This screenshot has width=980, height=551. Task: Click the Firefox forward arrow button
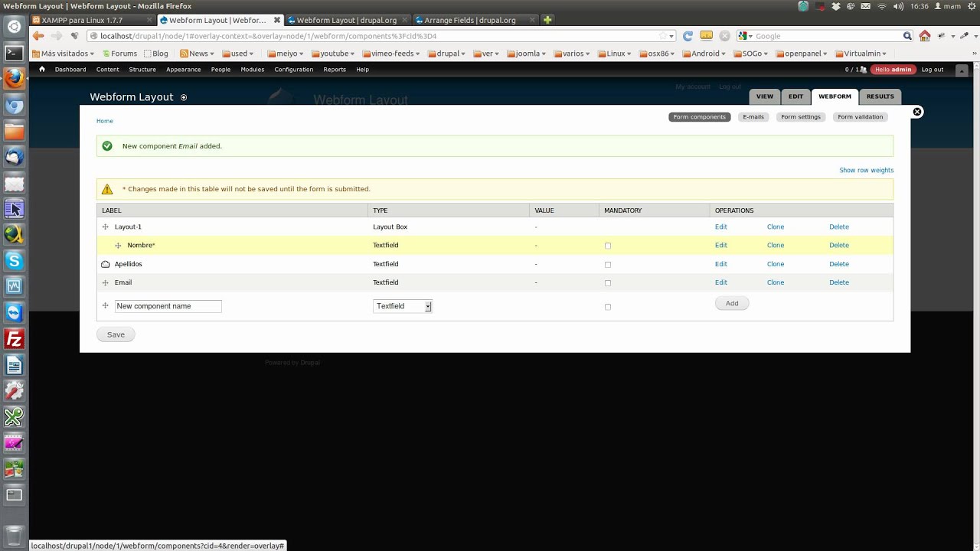pyautogui.click(x=57, y=36)
